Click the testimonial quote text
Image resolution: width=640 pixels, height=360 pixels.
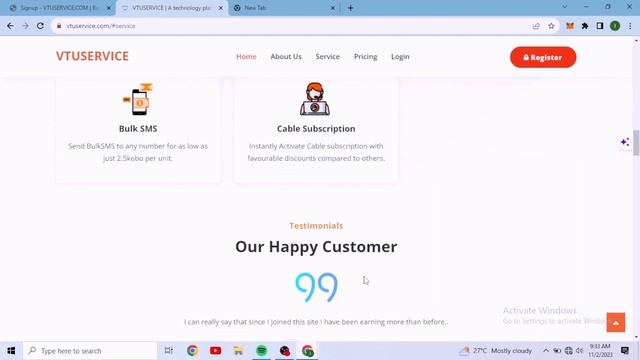tap(316, 322)
